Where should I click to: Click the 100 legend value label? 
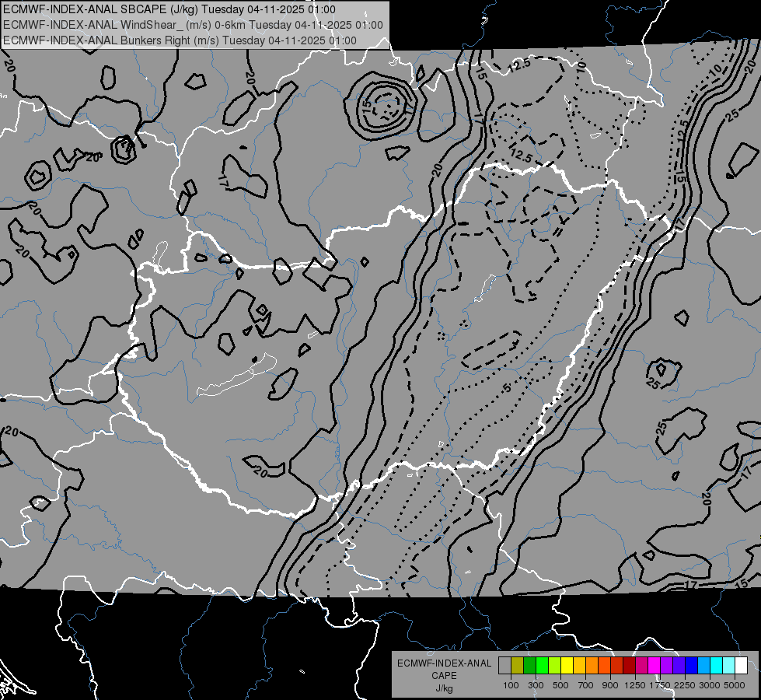tap(511, 685)
